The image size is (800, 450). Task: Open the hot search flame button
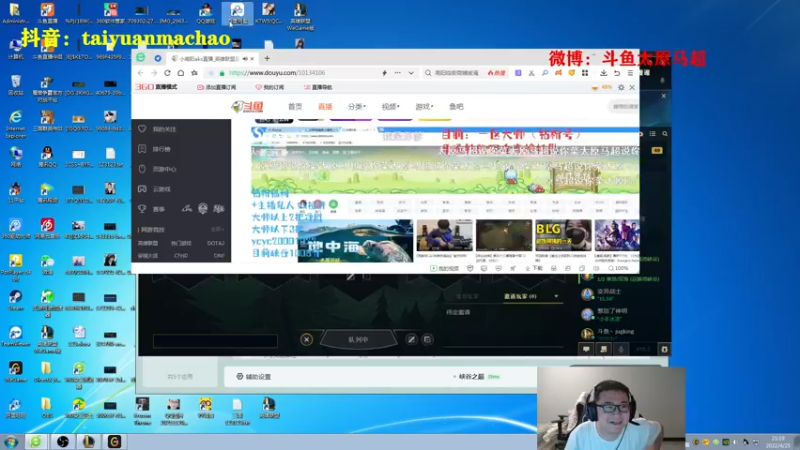tap(496, 73)
